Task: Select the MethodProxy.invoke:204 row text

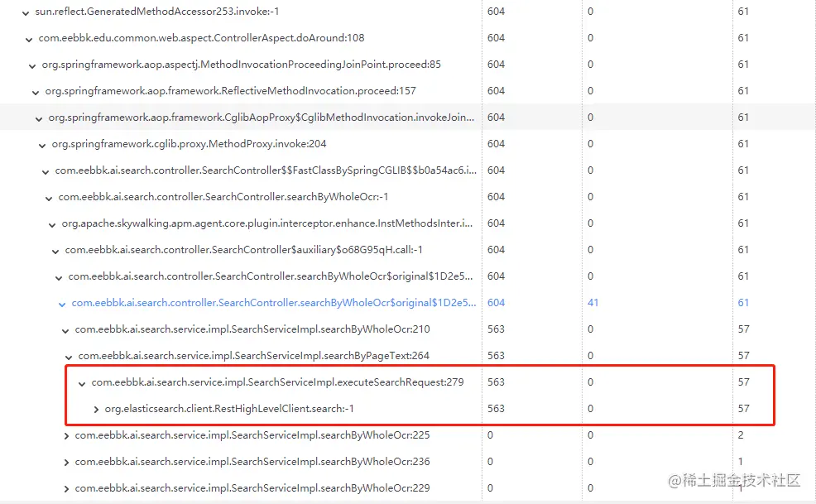Action: pyautogui.click(x=190, y=144)
